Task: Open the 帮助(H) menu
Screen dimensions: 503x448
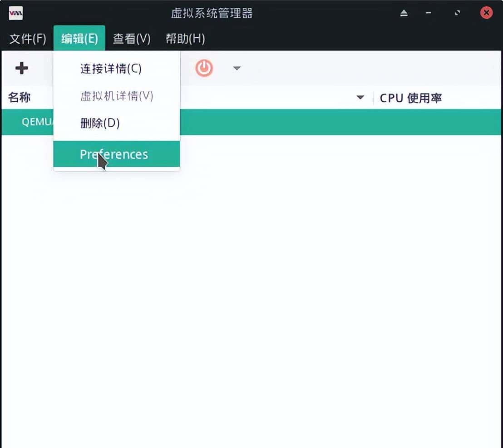Action: coord(185,39)
